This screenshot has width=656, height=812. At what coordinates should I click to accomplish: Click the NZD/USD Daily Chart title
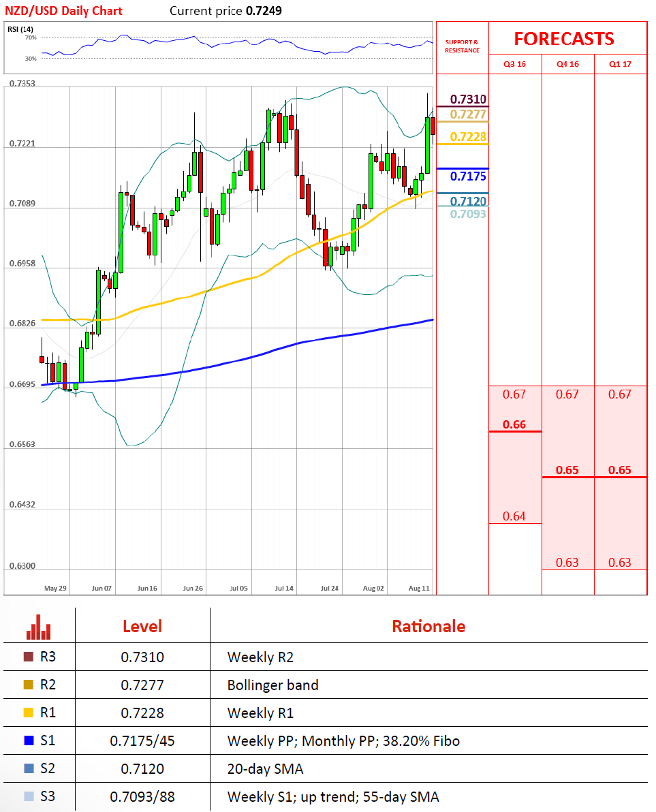pyautogui.click(x=63, y=11)
